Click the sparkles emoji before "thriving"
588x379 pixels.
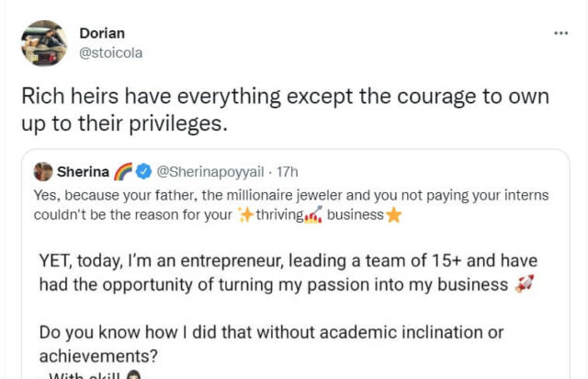pos(246,215)
